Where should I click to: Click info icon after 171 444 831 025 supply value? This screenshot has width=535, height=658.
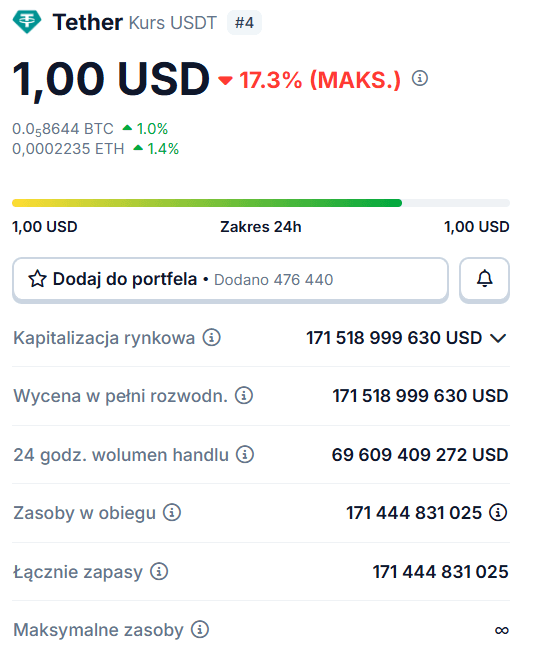tap(498, 512)
